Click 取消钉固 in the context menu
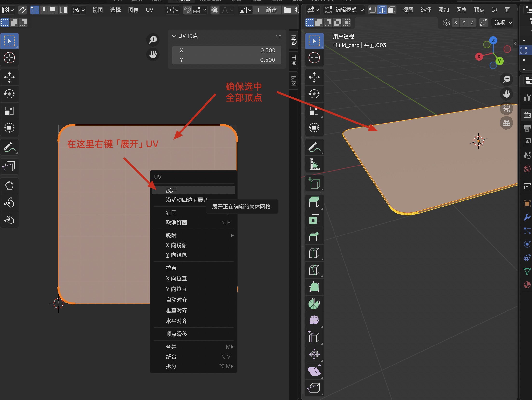The width and height of the screenshot is (532, 400). 177,222
